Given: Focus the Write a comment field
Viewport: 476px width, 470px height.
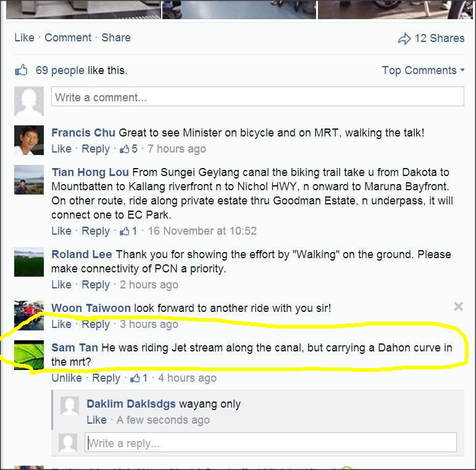Looking at the screenshot, I should coord(257,96).
